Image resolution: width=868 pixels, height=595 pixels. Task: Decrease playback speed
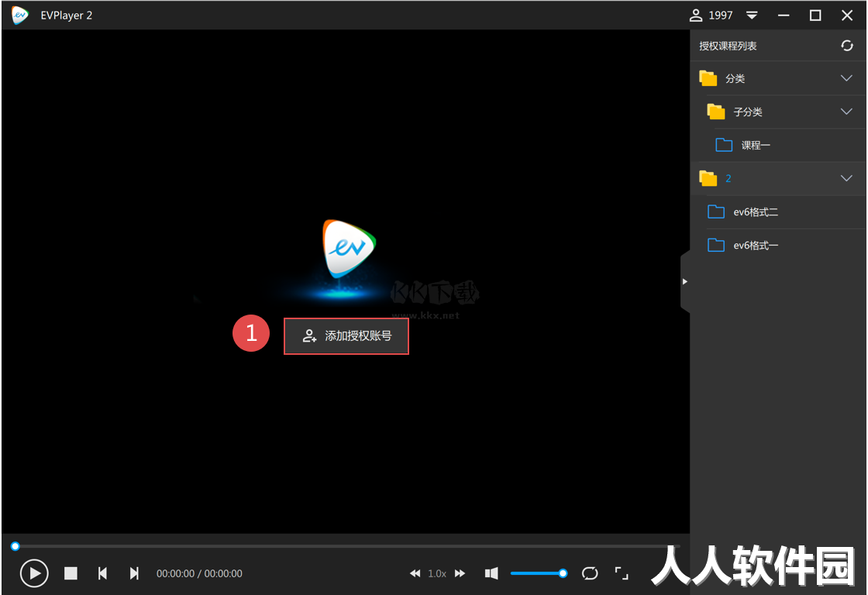pos(415,573)
